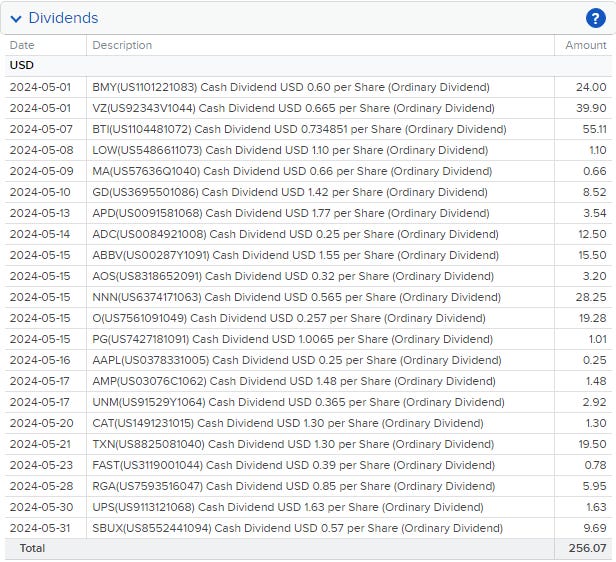This screenshot has height=562, width=616.
Task: Click the 2024-05-14 date cell
Action: pos(40,234)
